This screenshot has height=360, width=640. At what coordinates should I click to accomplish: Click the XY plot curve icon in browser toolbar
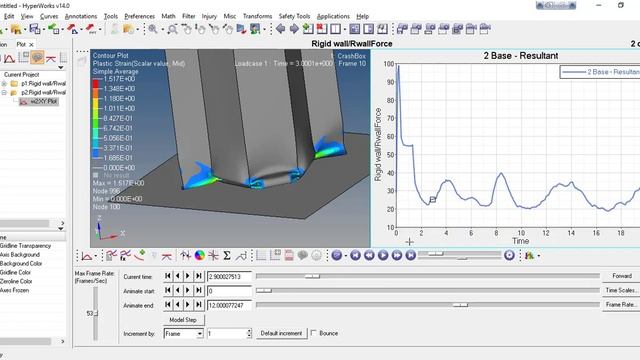9,58
